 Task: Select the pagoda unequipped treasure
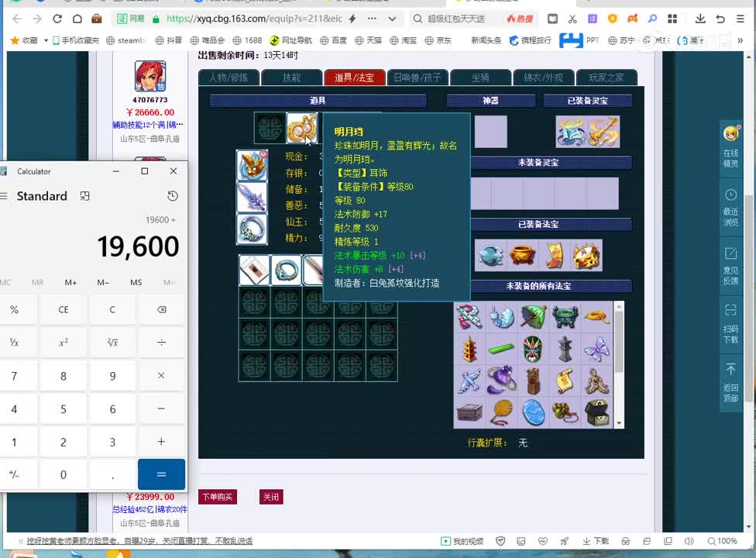[x=469, y=349]
